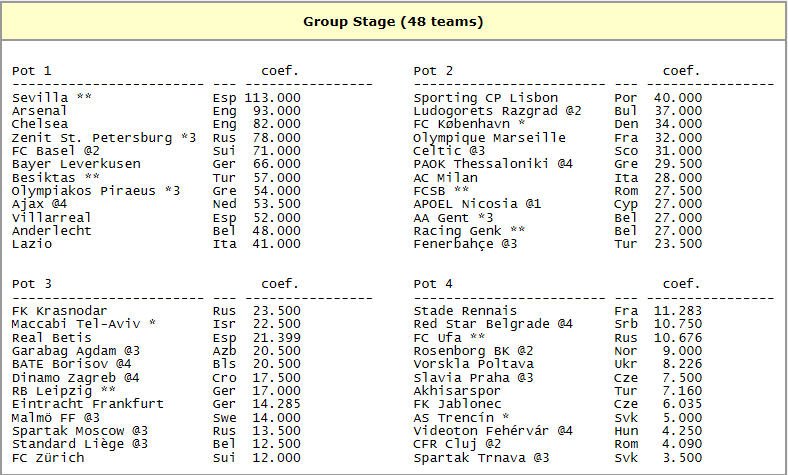Click the 'Group Stage (48 teams)' heading

393,22
